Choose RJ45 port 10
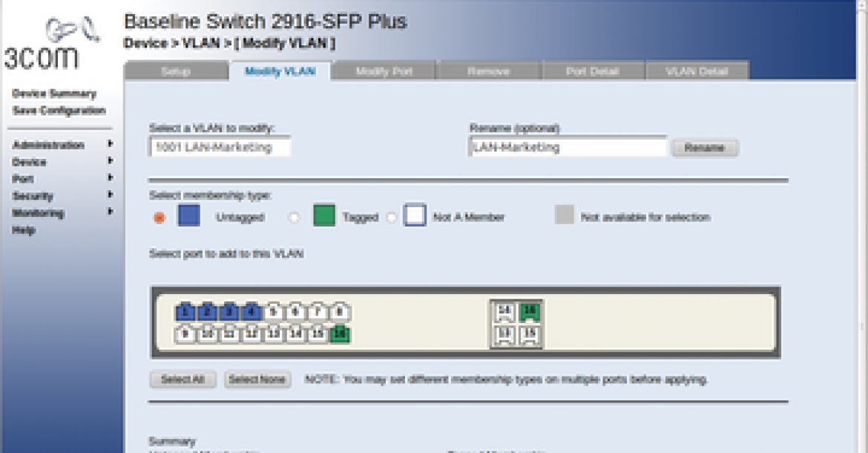868x453 pixels. pos(207,334)
